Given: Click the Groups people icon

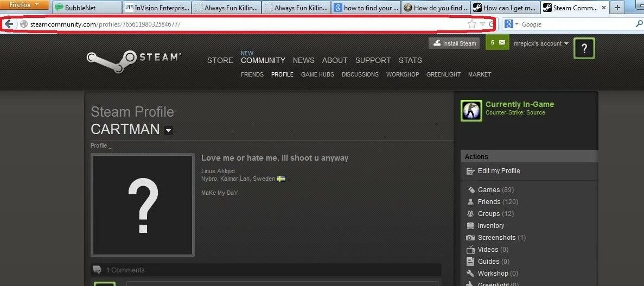Looking at the screenshot, I should 470,214.
